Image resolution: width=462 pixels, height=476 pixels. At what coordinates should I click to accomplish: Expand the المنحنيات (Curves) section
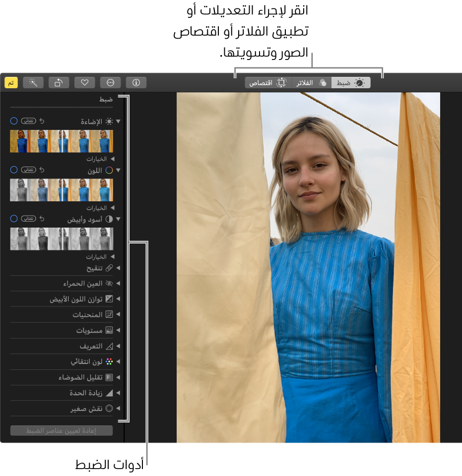pos(118,314)
